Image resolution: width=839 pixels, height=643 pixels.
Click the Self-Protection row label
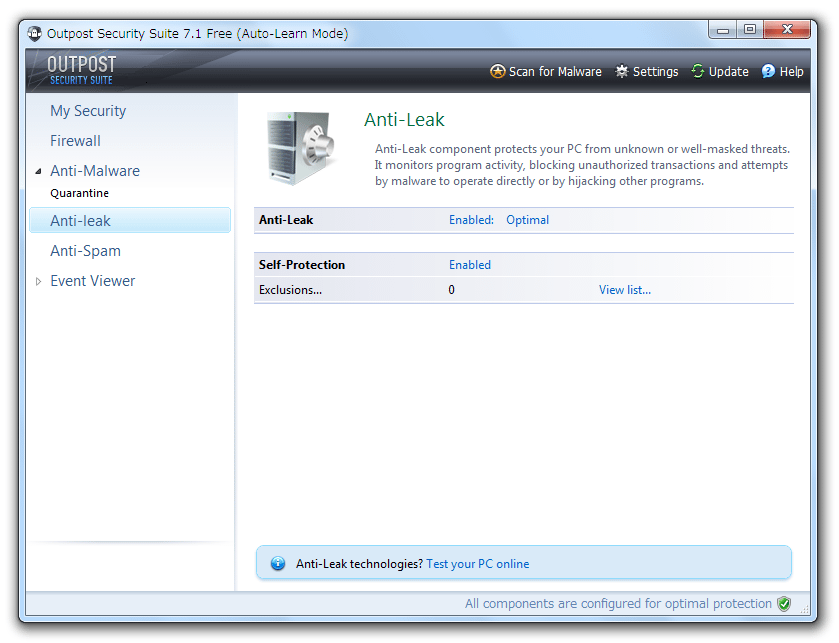tap(302, 265)
